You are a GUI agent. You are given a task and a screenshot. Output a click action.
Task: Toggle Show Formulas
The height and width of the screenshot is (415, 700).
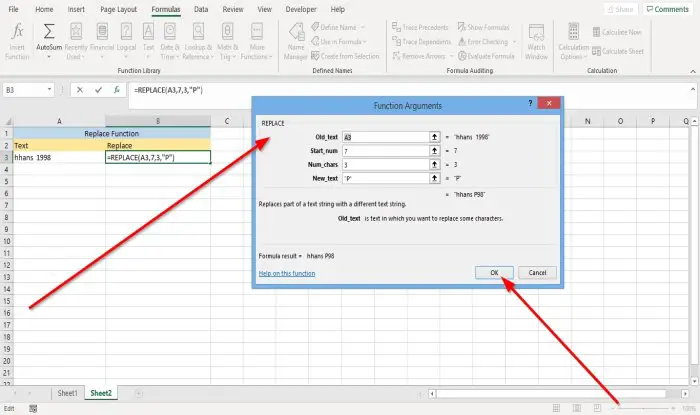click(x=483, y=27)
